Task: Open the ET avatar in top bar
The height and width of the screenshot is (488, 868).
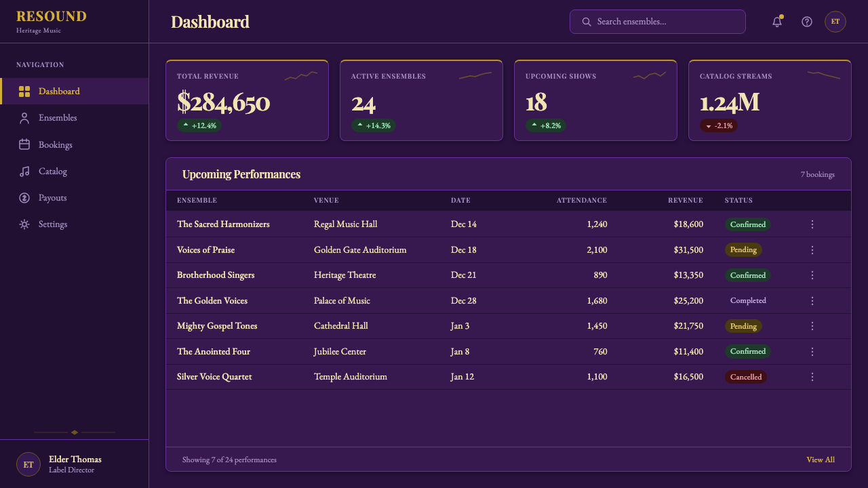Action: click(x=835, y=22)
